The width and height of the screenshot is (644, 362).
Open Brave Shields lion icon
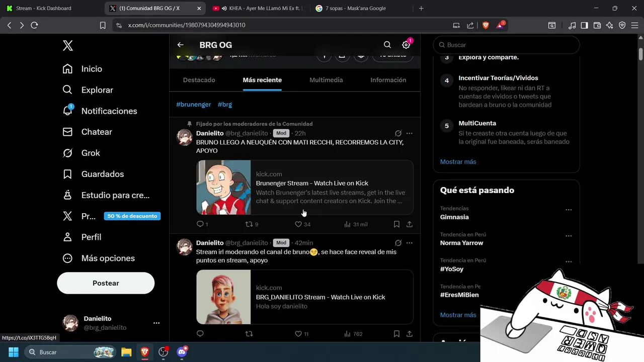coord(486,25)
